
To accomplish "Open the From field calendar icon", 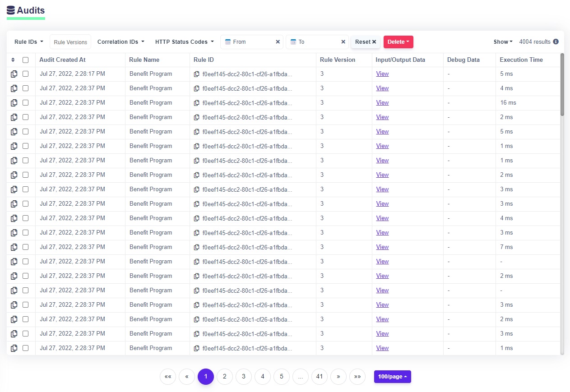I will 228,42.
